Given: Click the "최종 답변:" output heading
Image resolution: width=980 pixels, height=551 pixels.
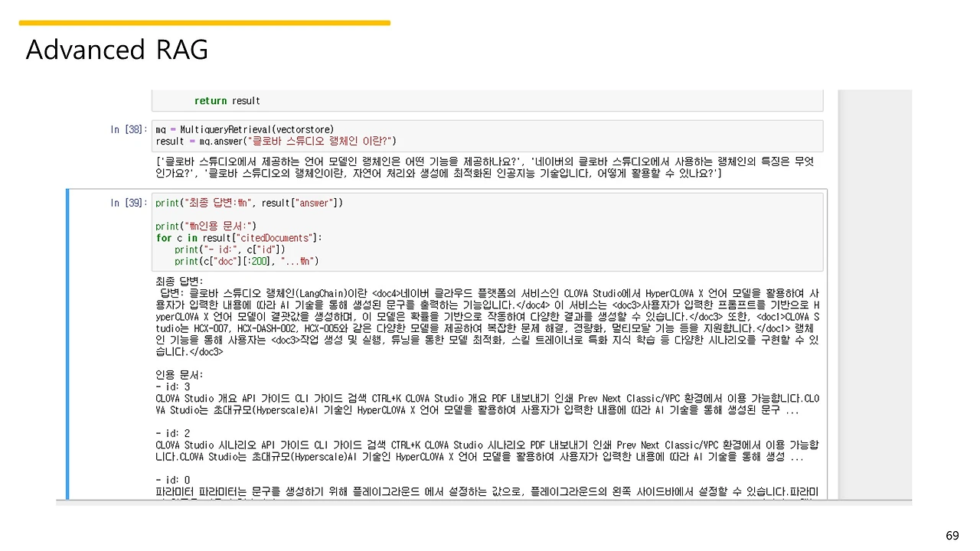Looking at the screenshot, I should click(x=179, y=282).
